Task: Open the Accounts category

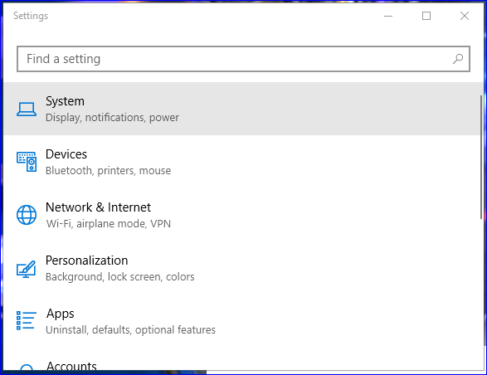Action: click(x=243, y=359)
